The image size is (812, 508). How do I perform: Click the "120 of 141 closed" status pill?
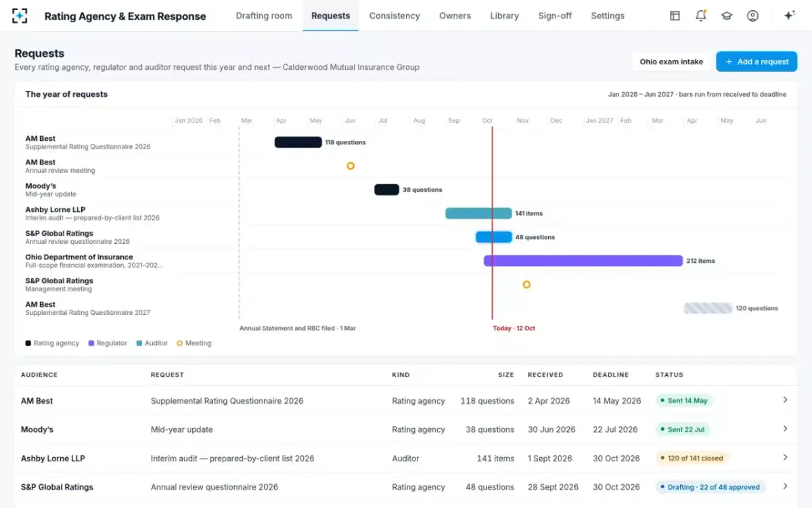[x=692, y=459]
